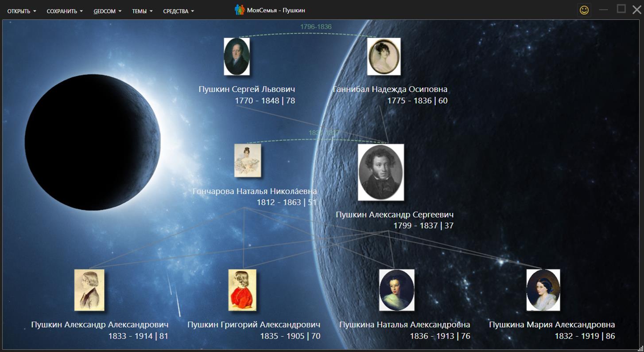The image size is (644, 352).
Task: Click the yellow smiley face icon
Action: (x=584, y=10)
